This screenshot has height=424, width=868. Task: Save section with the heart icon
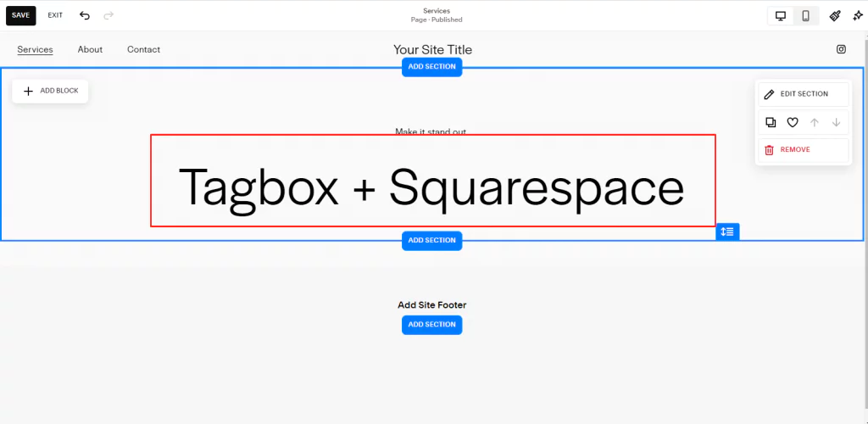[793, 122]
